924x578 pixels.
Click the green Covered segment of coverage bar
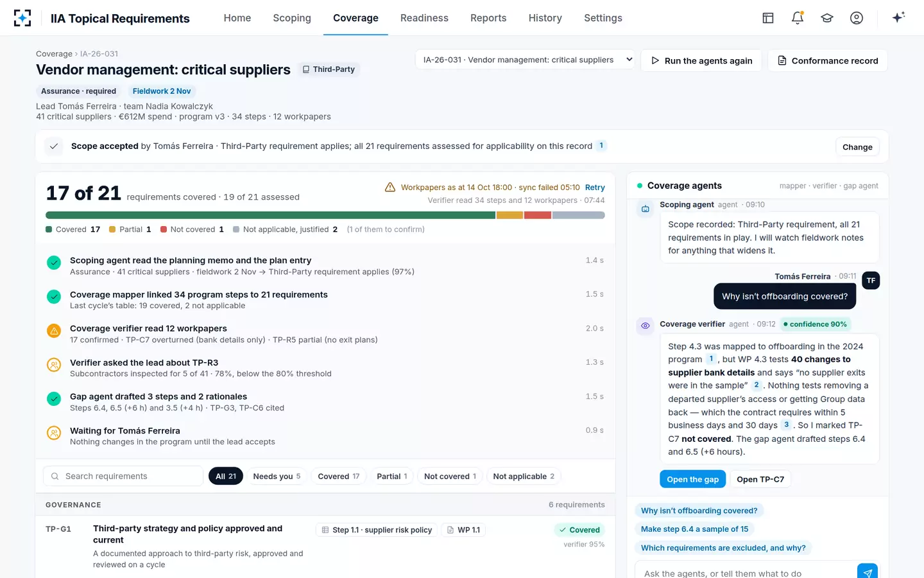pos(271,215)
